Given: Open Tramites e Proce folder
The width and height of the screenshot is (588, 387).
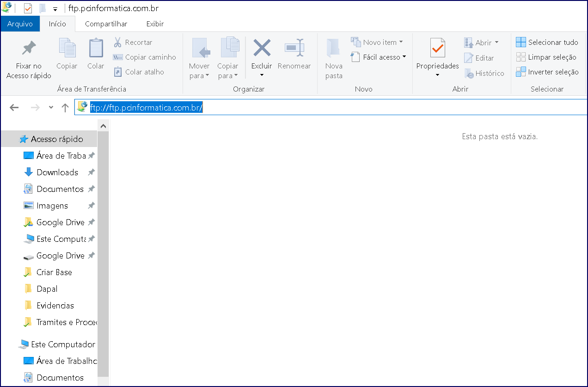Looking at the screenshot, I should click(x=60, y=322).
